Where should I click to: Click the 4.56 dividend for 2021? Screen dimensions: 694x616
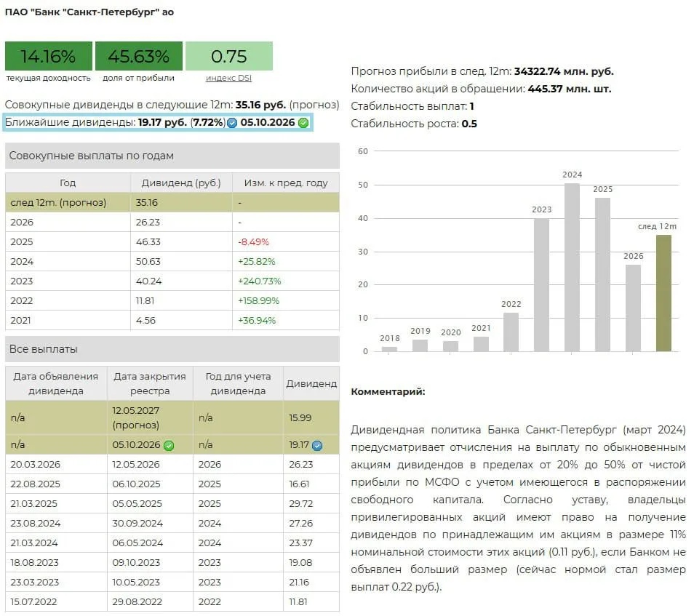pyautogui.click(x=145, y=321)
